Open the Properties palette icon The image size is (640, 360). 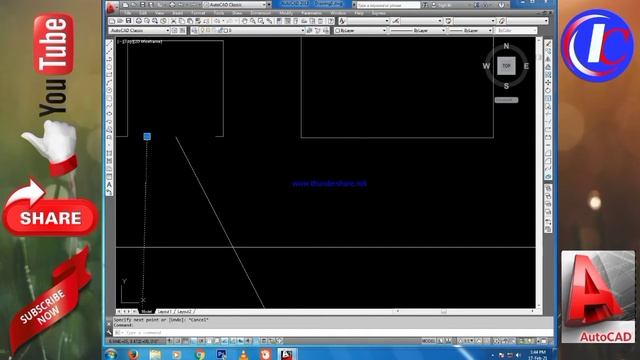(x=280, y=21)
